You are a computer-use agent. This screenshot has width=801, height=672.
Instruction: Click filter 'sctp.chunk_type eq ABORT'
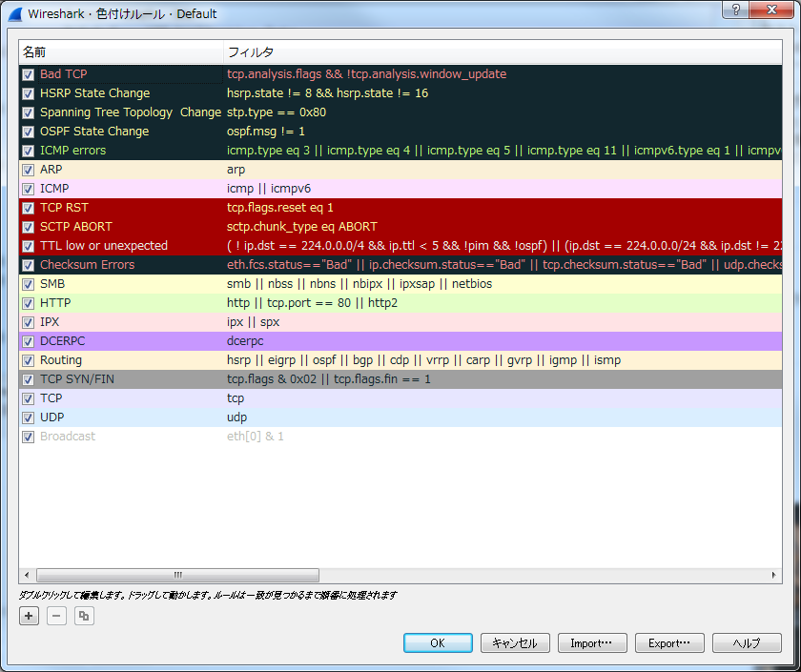[302, 226]
